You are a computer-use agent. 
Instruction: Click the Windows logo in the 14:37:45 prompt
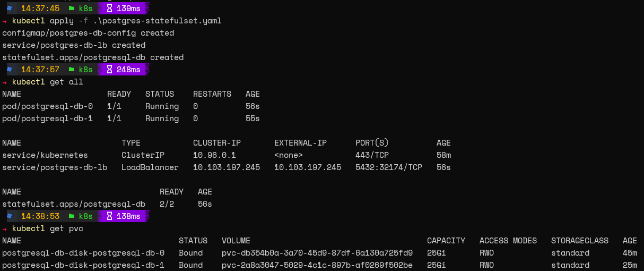(10, 9)
